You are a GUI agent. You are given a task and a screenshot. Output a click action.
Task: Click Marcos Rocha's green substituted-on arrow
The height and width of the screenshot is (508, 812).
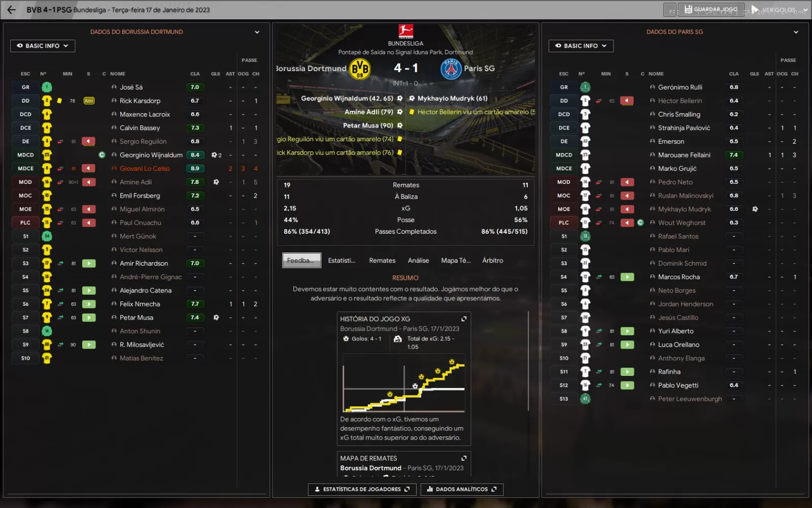627,277
